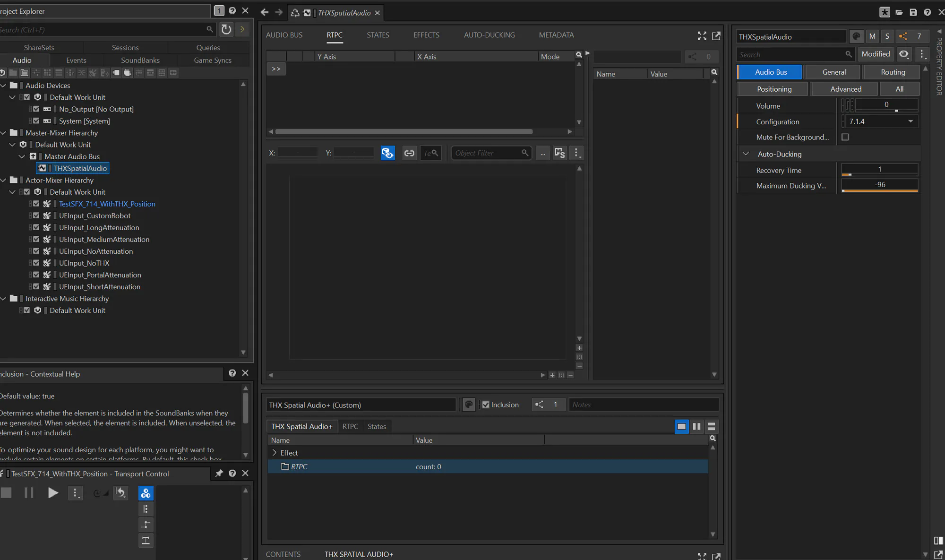The height and width of the screenshot is (560, 945).
Task: Open the SoundBanks tab in Project Explorer
Action: (x=140, y=60)
